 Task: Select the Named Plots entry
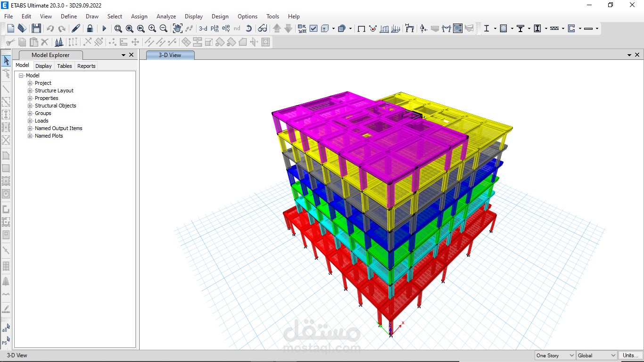click(49, 136)
